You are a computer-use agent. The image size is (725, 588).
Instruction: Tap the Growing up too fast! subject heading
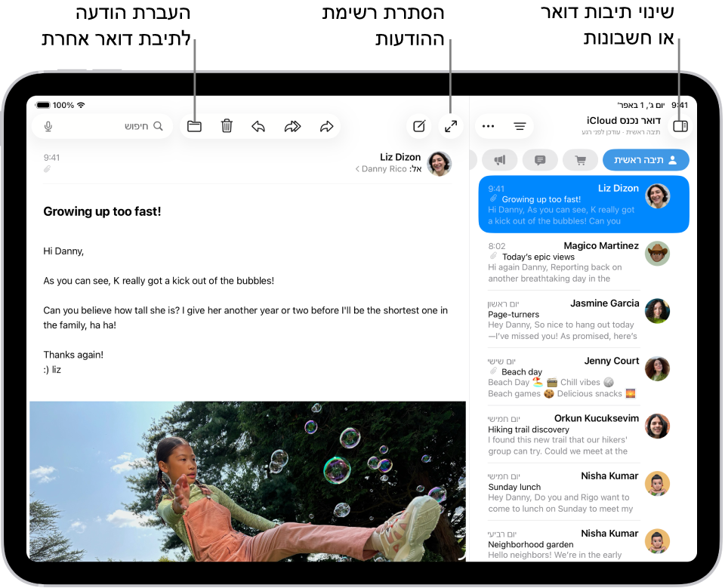[102, 211]
